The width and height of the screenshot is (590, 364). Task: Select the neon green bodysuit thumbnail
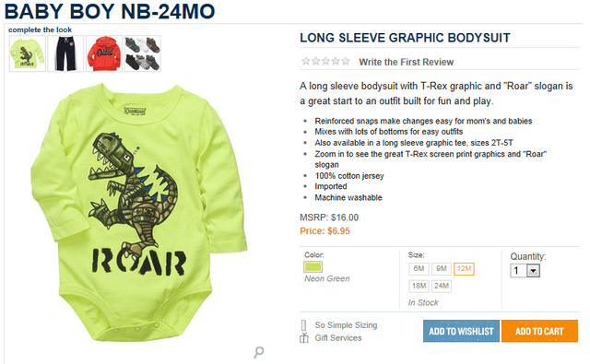pos(28,53)
